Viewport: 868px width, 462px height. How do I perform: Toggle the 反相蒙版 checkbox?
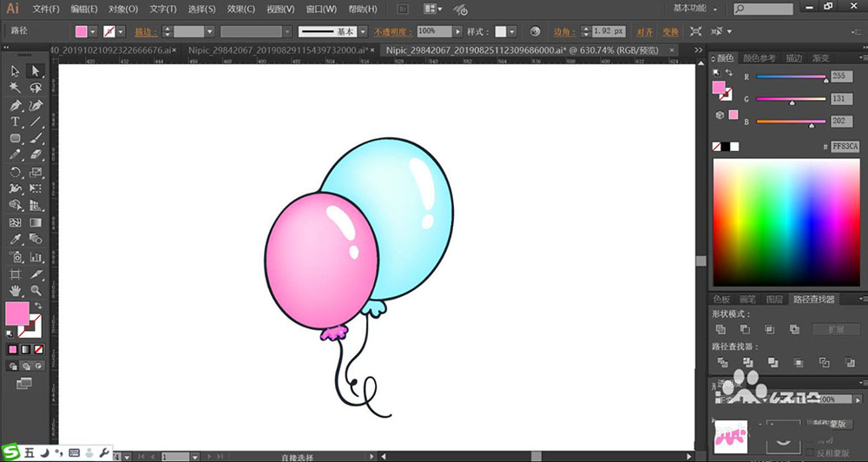tap(810, 452)
